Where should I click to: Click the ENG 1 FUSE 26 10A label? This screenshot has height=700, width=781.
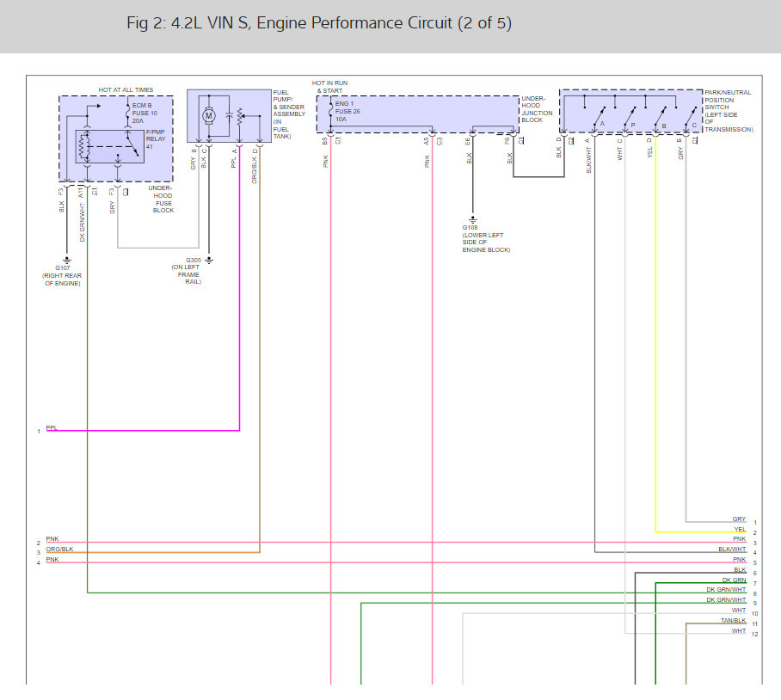click(x=347, y=112)
